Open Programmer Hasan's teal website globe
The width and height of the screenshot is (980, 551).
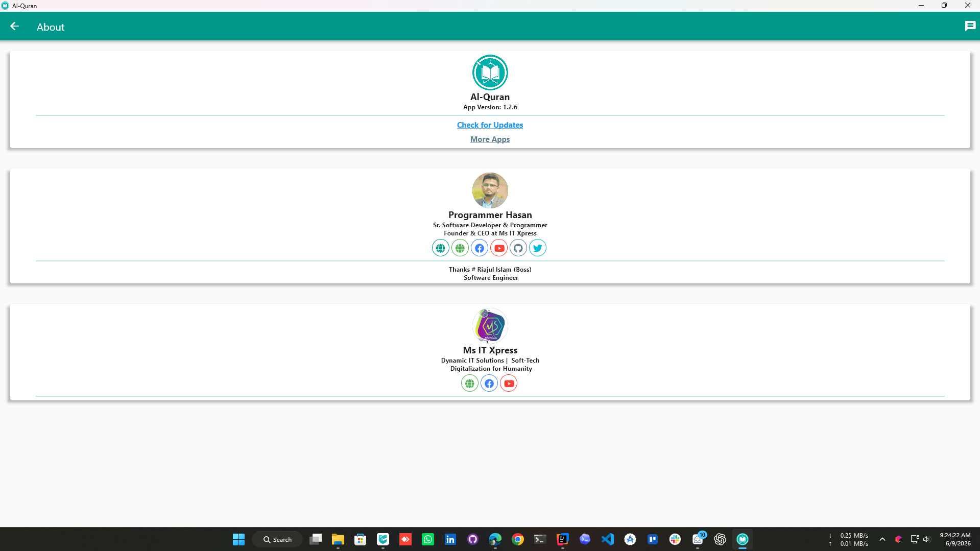[x=441, y=248]
